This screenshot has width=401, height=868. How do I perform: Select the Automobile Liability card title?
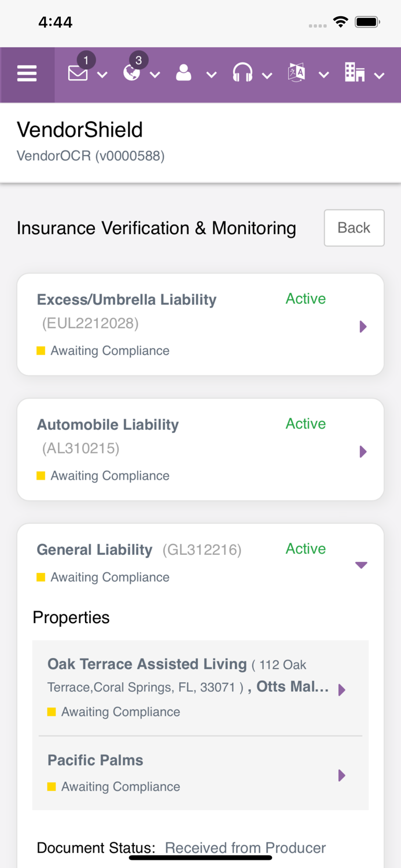(x=108, y=425)
